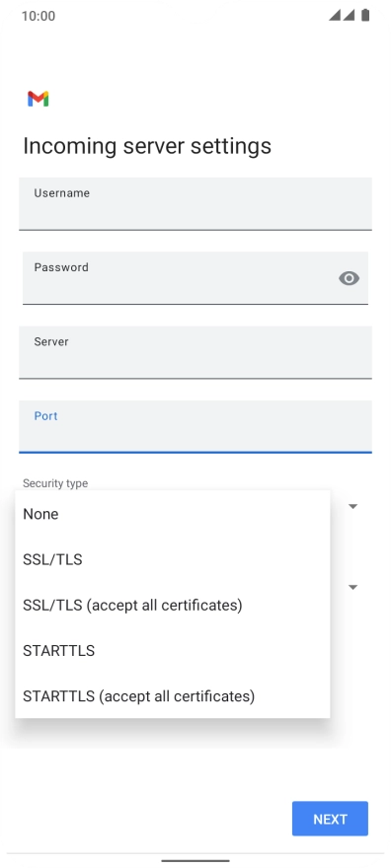The height and width of the screenshot is (868, 391).
Task: Tap the 10:00 clock in status bar
Action: (x=39, y=16)
